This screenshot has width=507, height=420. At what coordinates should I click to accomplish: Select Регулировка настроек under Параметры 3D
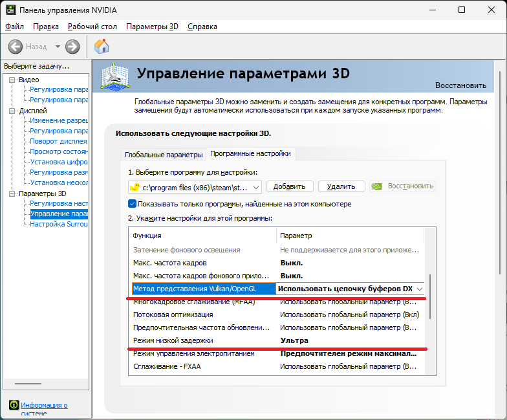(58, 203)
